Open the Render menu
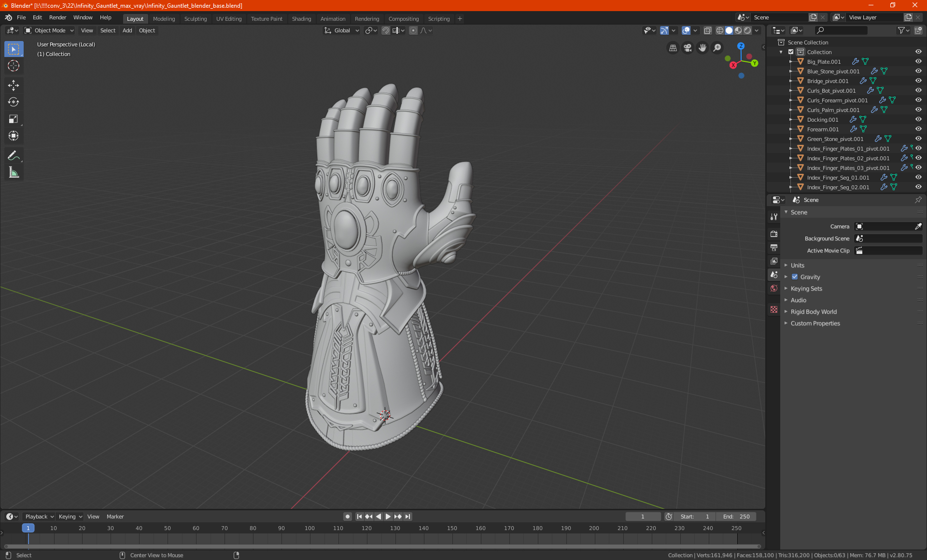Screen dimensions: 927x560 [57, 17]
